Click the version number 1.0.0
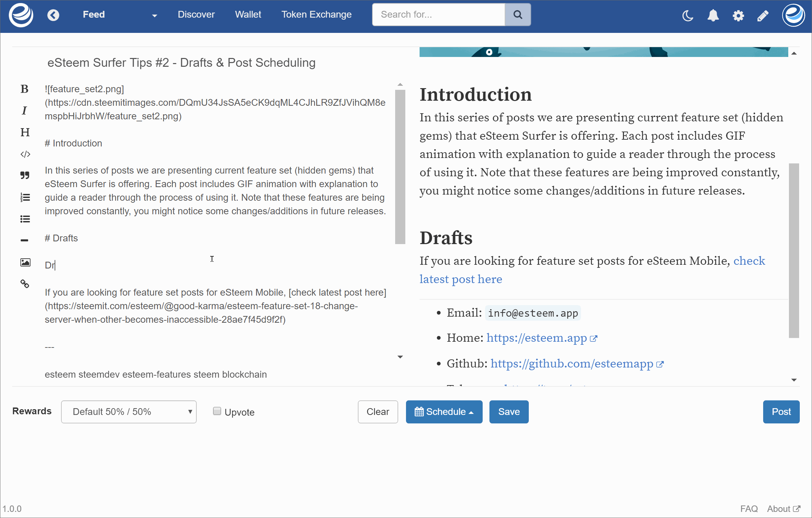 click(12, 509)
